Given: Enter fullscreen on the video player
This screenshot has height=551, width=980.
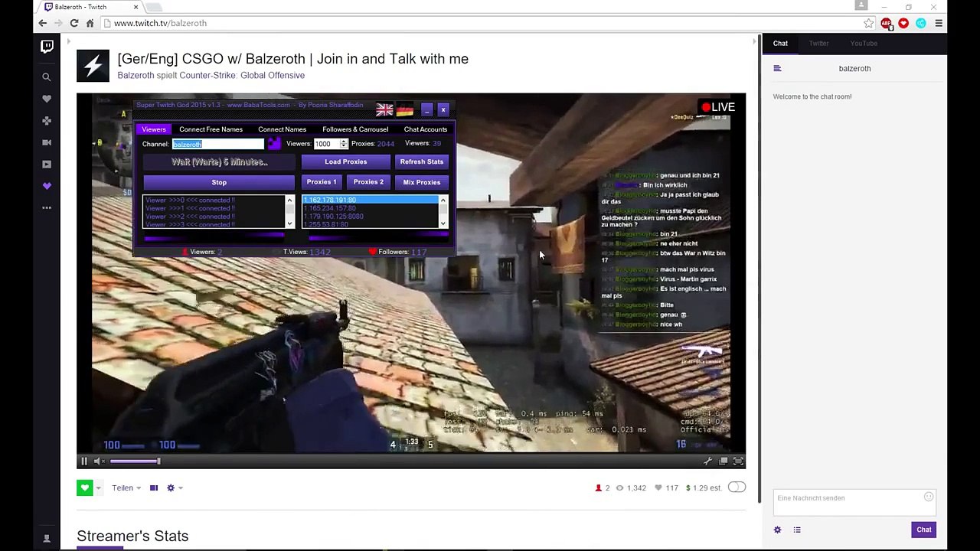Looking at the screenshot, I should click(738, 461).
